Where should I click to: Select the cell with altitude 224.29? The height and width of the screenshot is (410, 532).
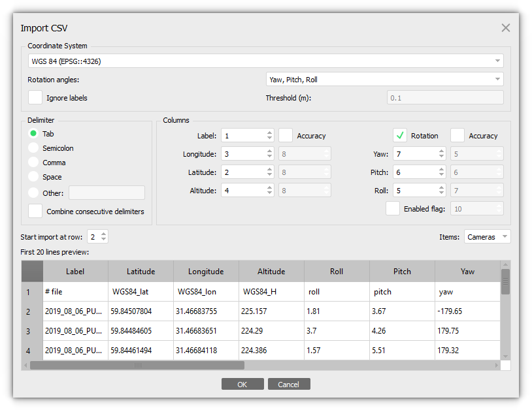271,331
